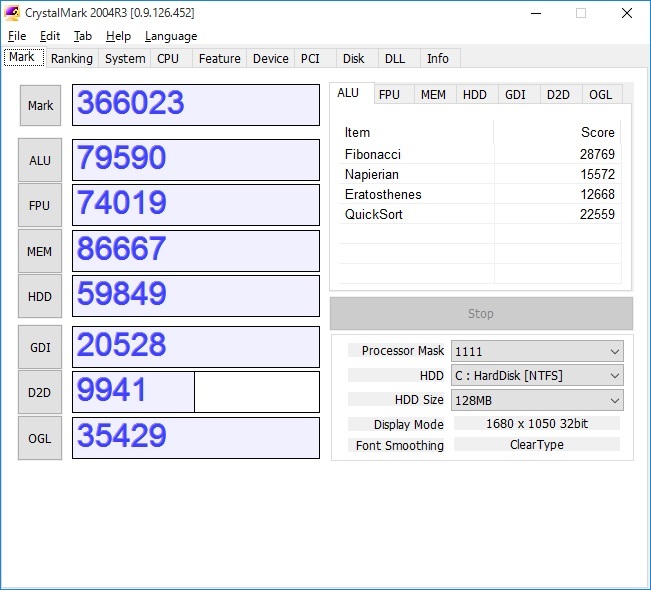
Task: Click the Item column header
Action: [x=416, y=132]
